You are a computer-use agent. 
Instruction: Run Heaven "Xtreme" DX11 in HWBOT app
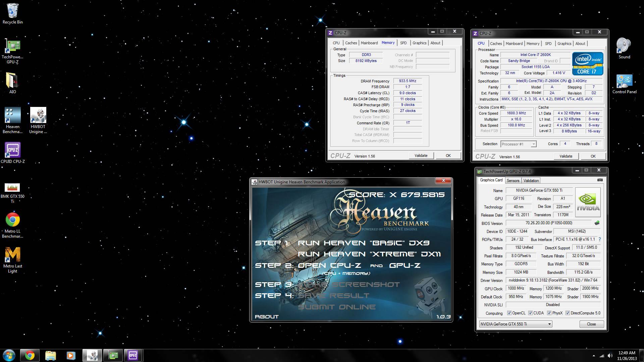(x=369, y=254)
